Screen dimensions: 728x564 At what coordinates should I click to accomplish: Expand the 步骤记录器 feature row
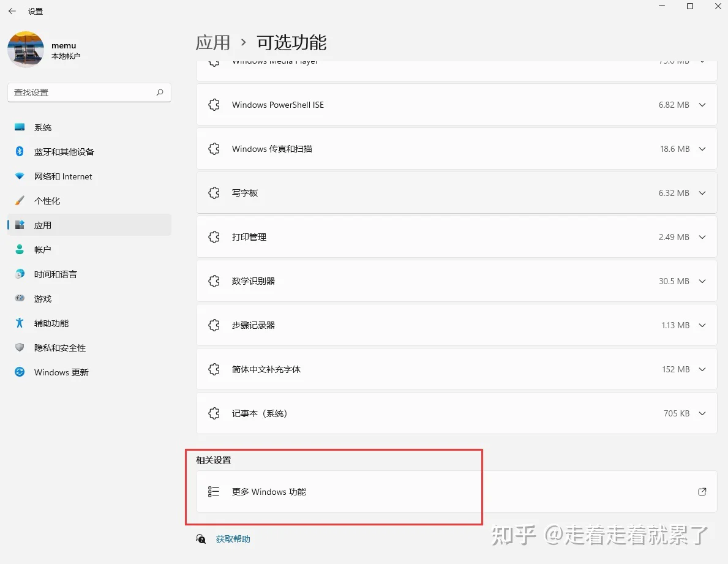[702, 325]
